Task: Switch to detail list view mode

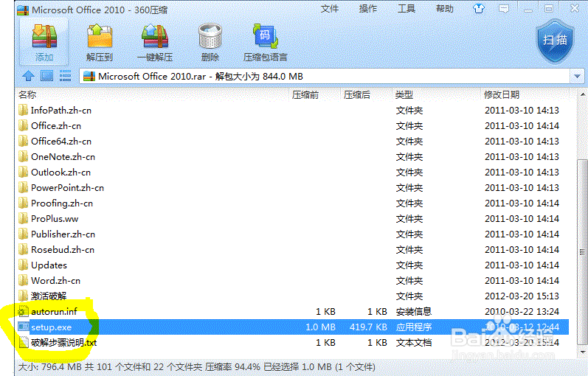Action: pos(65,76)
